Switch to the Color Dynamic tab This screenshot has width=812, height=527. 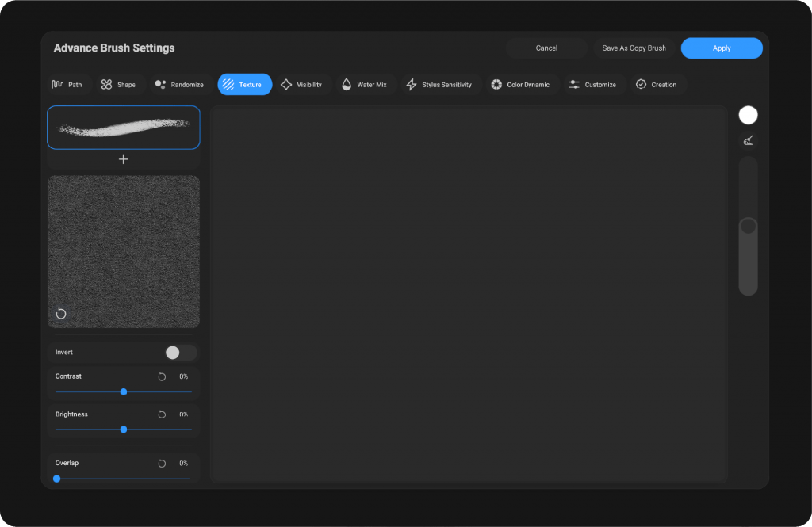[x=520, y=85]
